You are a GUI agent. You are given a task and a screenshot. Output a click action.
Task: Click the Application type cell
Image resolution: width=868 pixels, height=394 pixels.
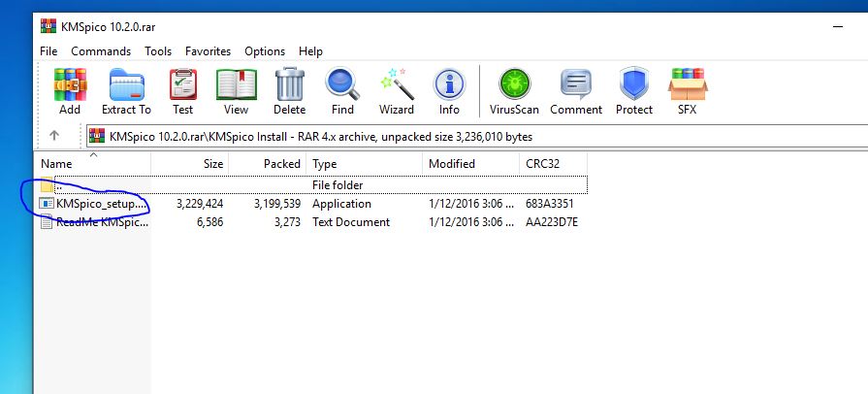(341, 204)
